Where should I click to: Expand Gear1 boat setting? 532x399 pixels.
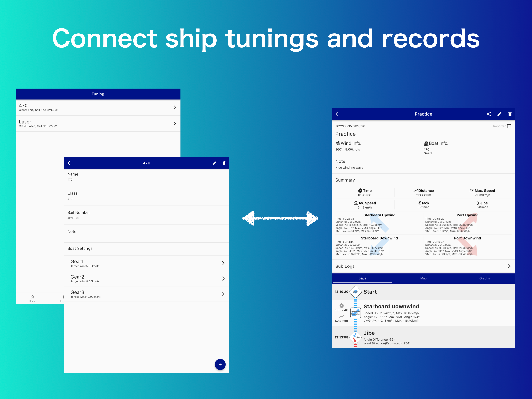pos(146,263)
